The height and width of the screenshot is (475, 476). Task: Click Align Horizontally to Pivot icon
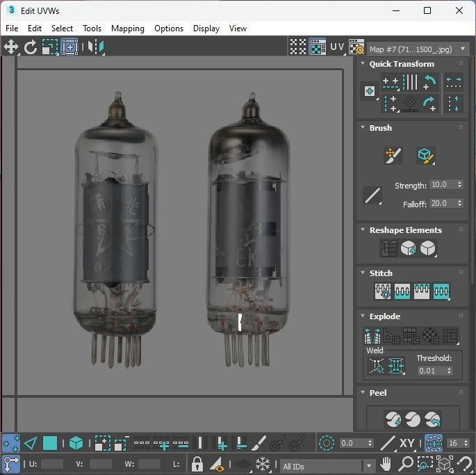click(391, 83)
